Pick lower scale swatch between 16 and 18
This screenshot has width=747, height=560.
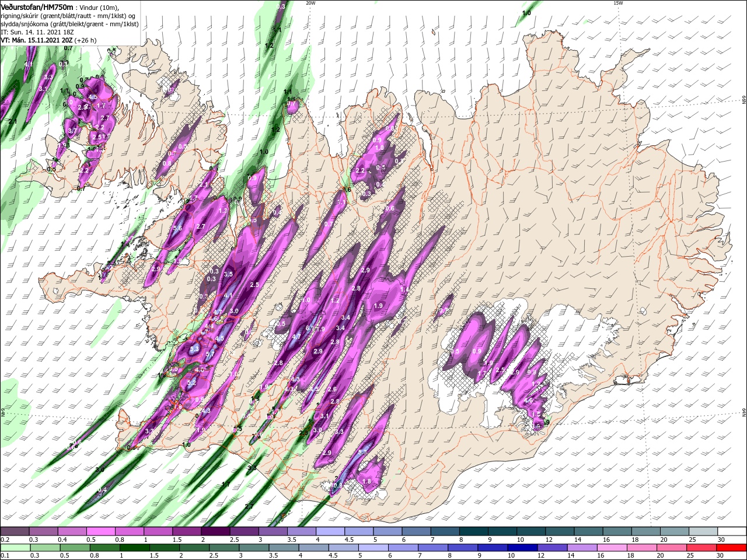point(611,548)
